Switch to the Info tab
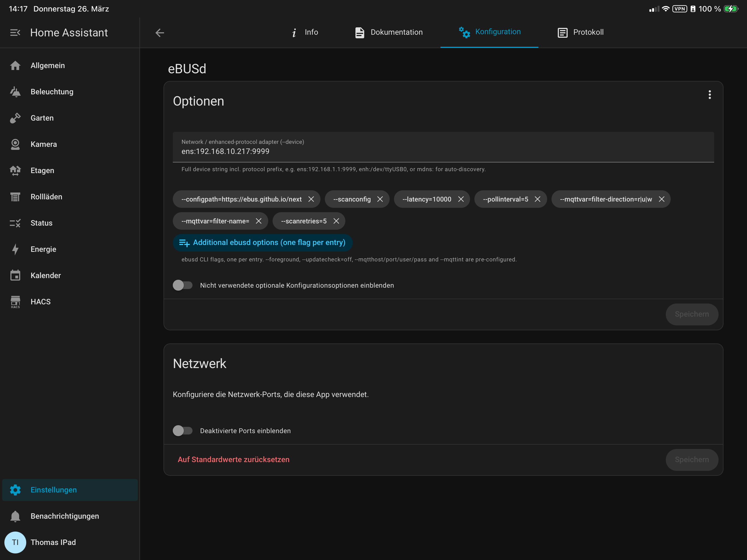The width and height of the screenshot is (747, 560). click(305, 33)
